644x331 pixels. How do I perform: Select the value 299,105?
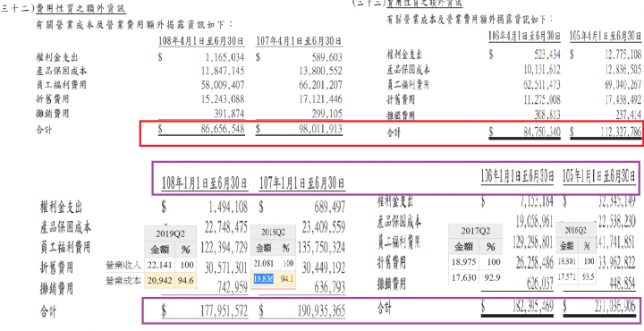click(327, 114)
